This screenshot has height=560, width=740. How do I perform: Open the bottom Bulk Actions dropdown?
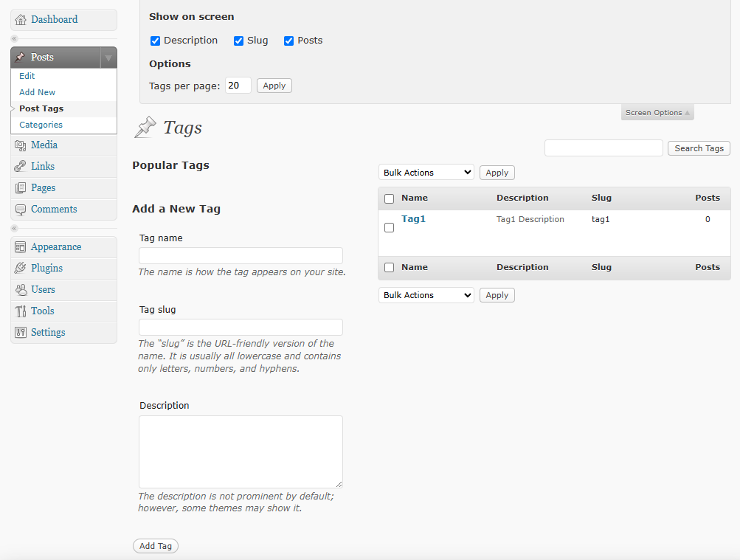426,295
